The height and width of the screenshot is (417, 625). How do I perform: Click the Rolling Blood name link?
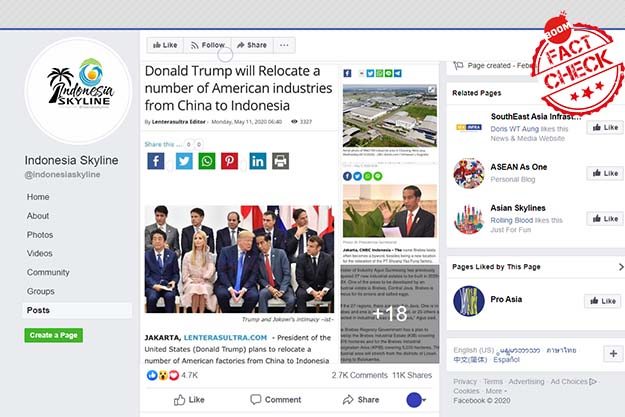(511, 220)
